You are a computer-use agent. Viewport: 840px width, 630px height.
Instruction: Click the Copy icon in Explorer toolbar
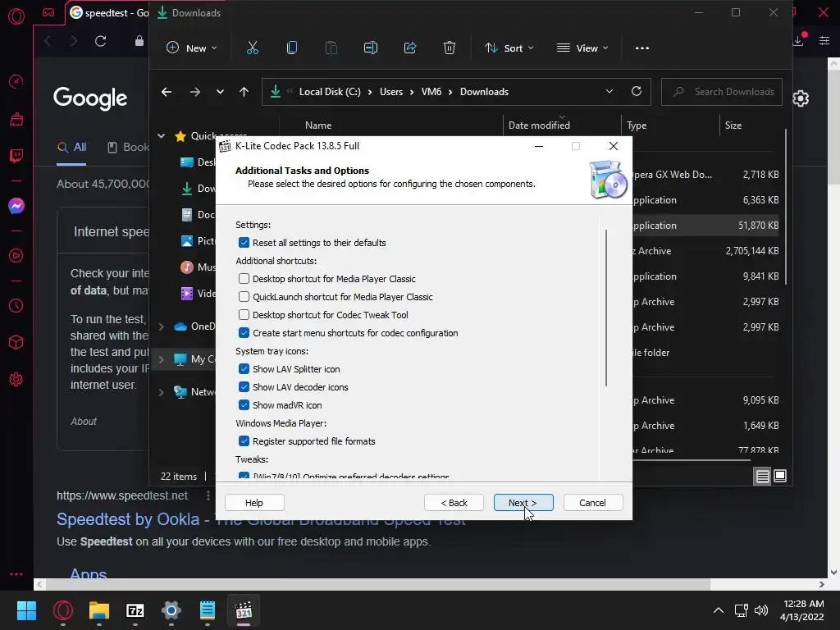tap(292, 48)
